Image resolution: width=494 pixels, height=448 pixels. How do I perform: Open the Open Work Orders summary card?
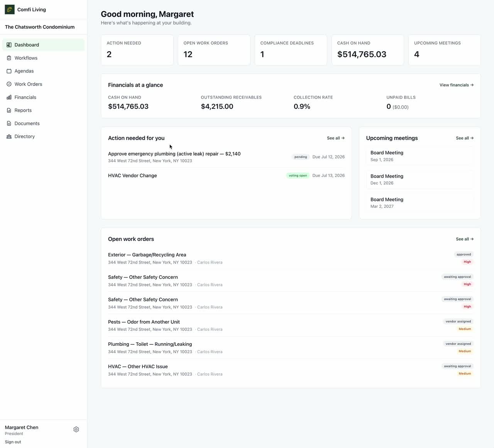214,50
